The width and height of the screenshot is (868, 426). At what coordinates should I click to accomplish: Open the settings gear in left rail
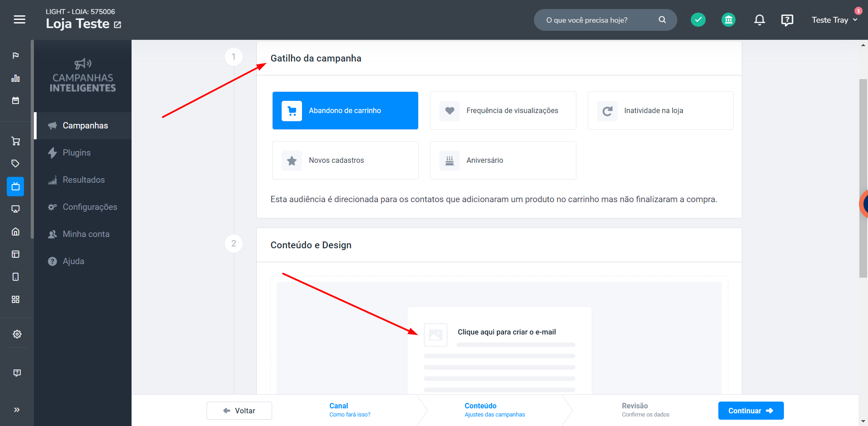point(17,334)
